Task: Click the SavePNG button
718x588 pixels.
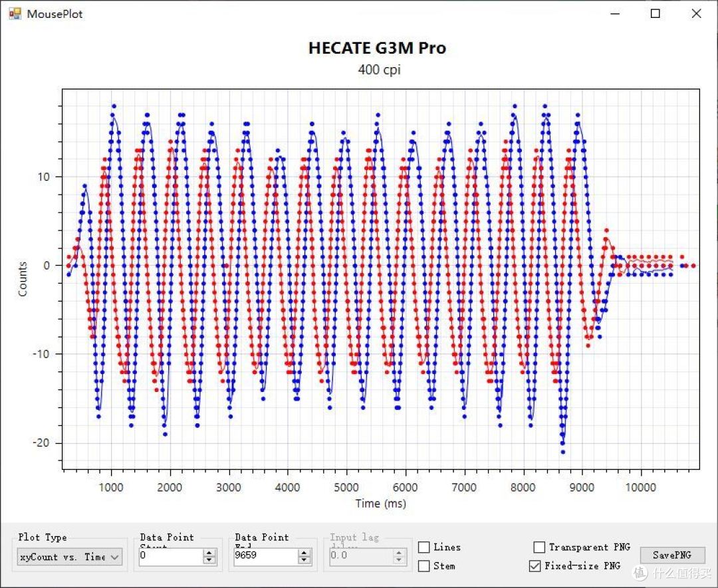Action: click(671, 555)
